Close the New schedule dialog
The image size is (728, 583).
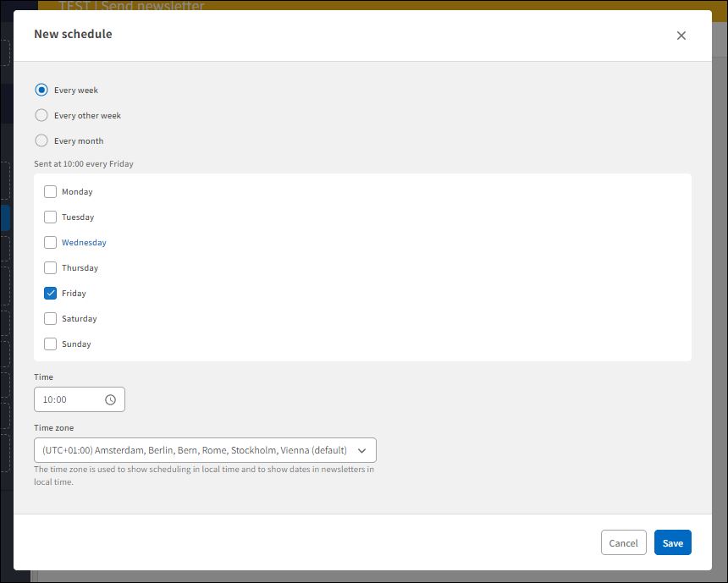click(x=681, y=36)
